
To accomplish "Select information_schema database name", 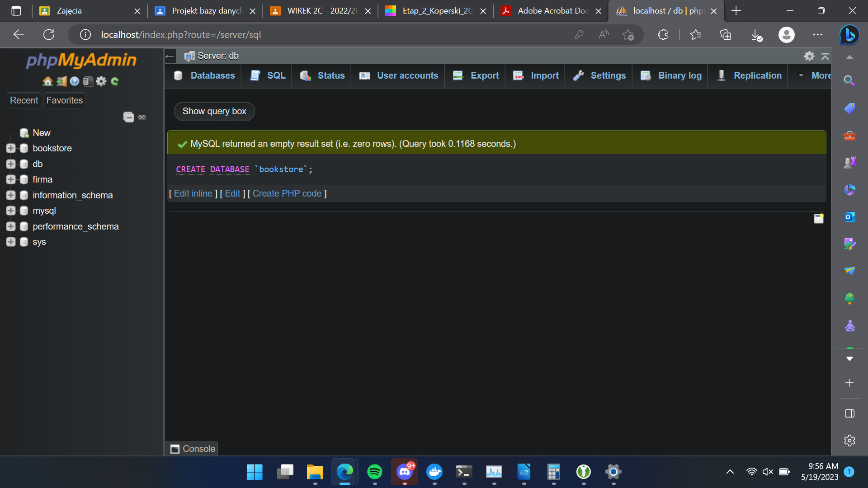I will coord(73,195).
